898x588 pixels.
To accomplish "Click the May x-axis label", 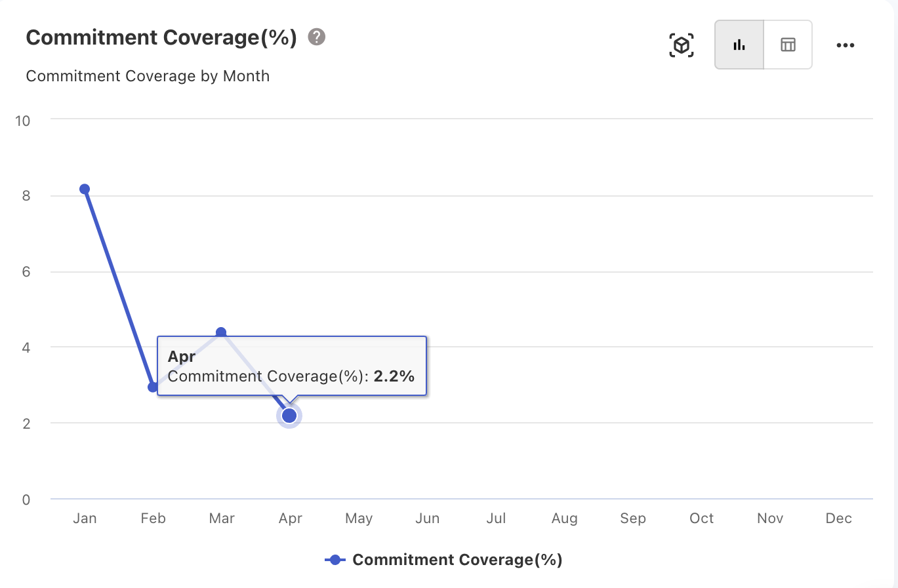I will pyautogui.click(x=359, y=519).
